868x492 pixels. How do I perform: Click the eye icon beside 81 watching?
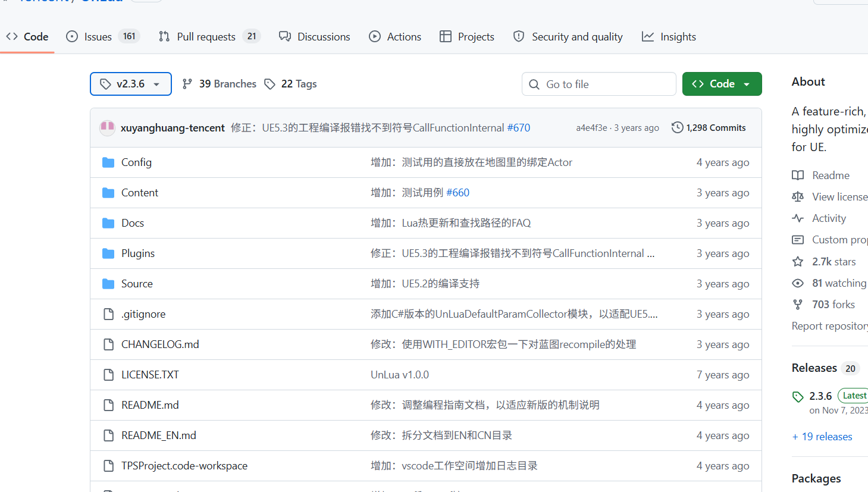pyautogui.click(x=798, y=283)
